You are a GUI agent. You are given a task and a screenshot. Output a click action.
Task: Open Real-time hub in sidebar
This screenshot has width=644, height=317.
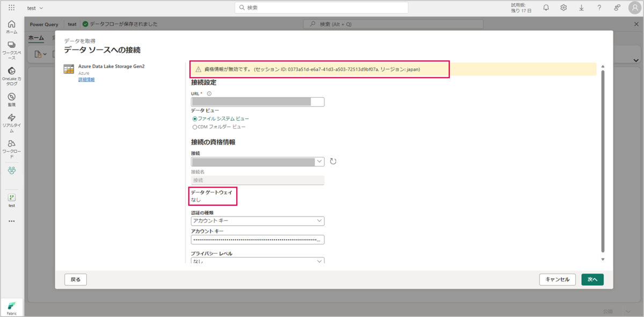point(11,123)
